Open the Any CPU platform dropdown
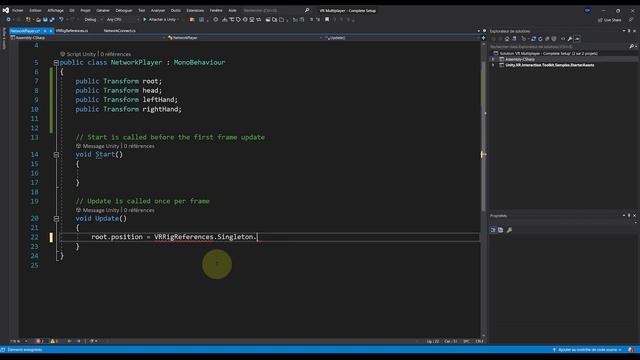 [x=122, y=20]
